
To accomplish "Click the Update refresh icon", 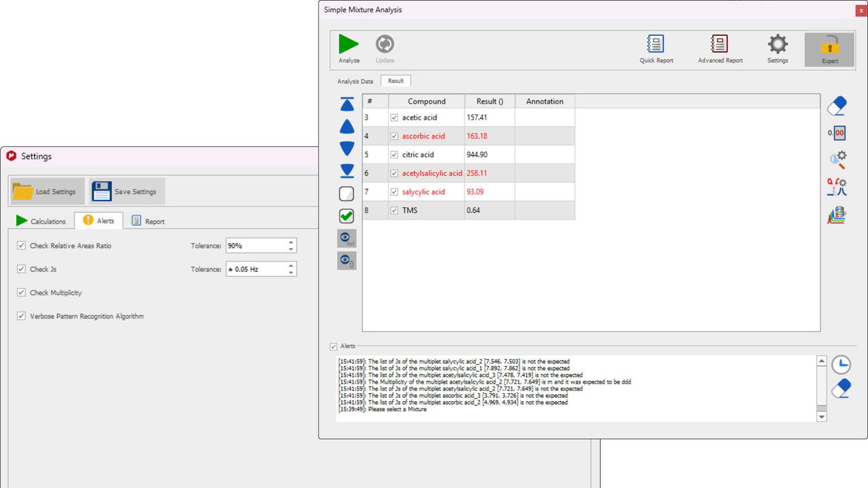I will pos(384,49).
